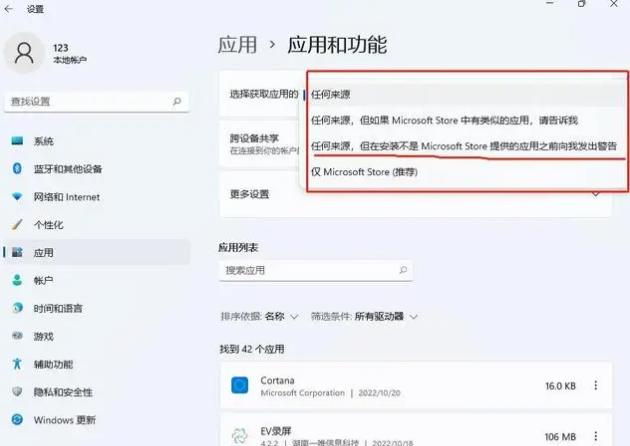This screenshot has height=446, width=630.
Task: Click the 123 本地帐户 profile name
Action: tap(70, 53)
